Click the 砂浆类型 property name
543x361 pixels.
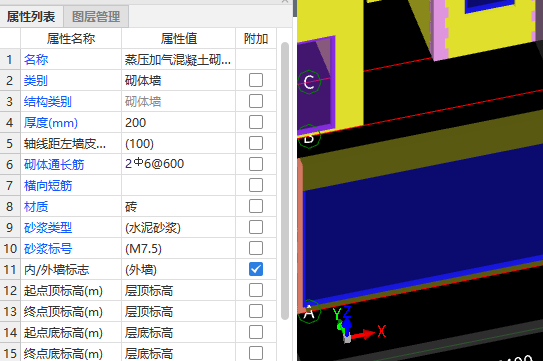tap(48, 228)
